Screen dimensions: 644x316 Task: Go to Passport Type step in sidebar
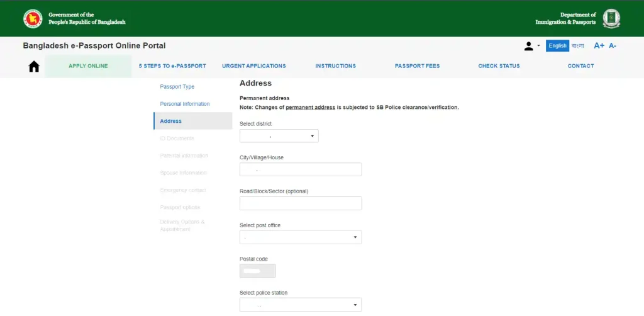(177, 87)
